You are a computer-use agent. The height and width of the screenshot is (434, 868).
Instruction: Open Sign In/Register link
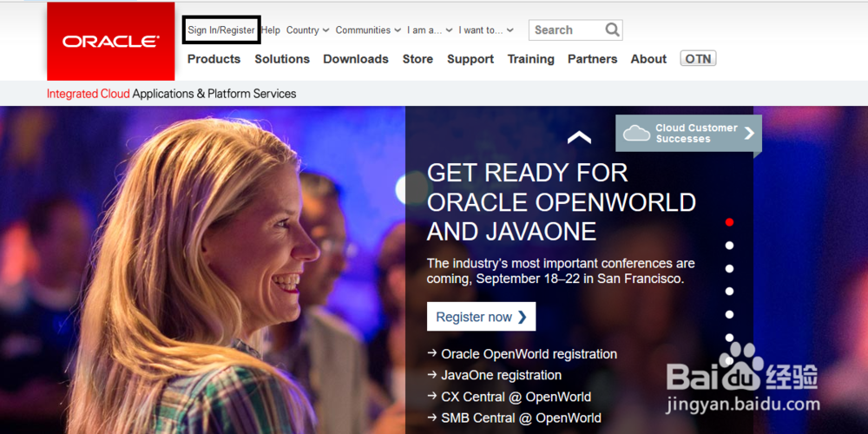(x=220, y=30)
